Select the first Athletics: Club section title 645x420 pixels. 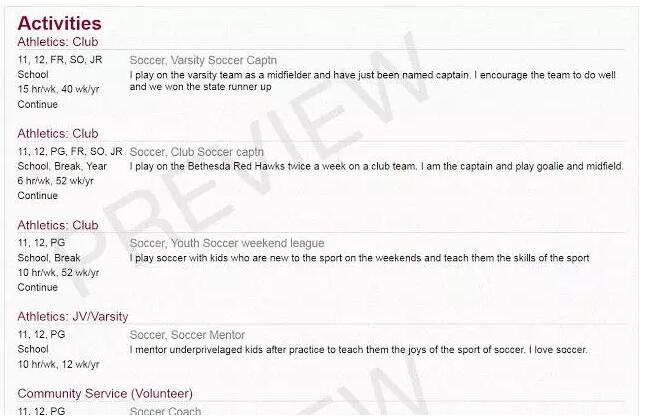click(x=58, y=42)
